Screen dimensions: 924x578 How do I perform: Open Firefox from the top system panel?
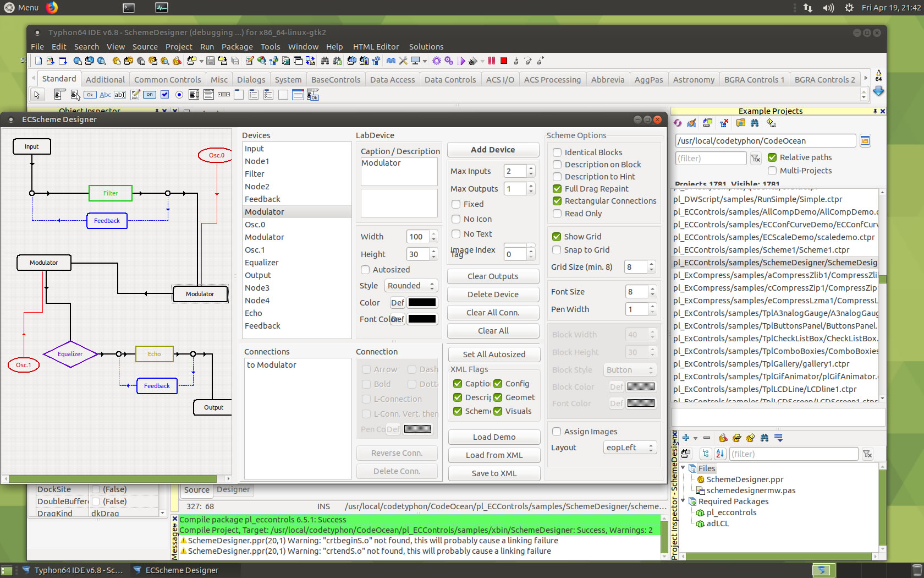click(52, 8)
